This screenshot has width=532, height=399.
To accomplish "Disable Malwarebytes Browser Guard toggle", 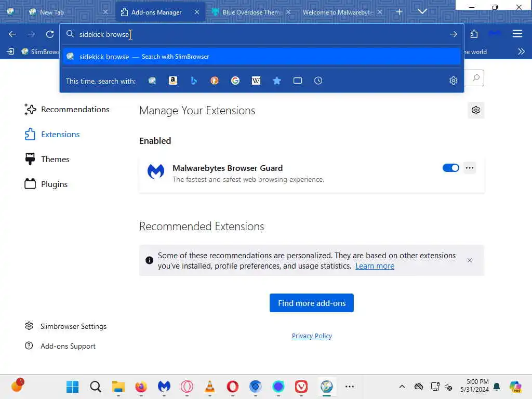I will point(450,168).
